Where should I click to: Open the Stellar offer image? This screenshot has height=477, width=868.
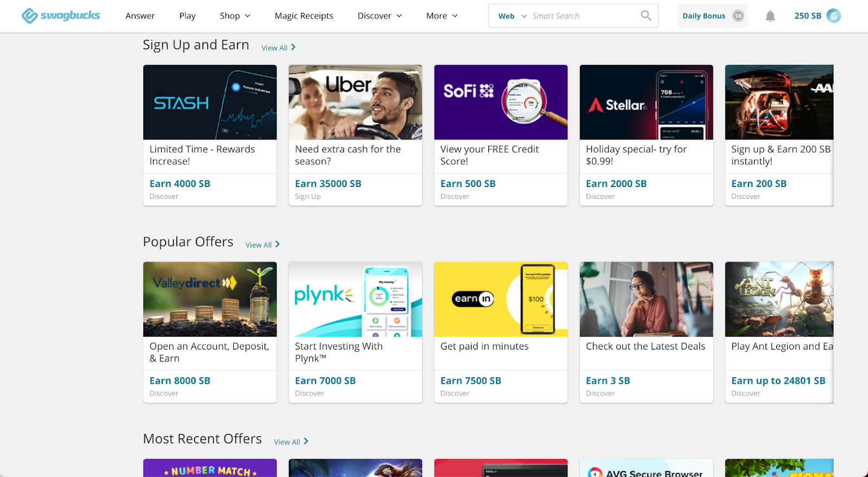tap(646, 102)
